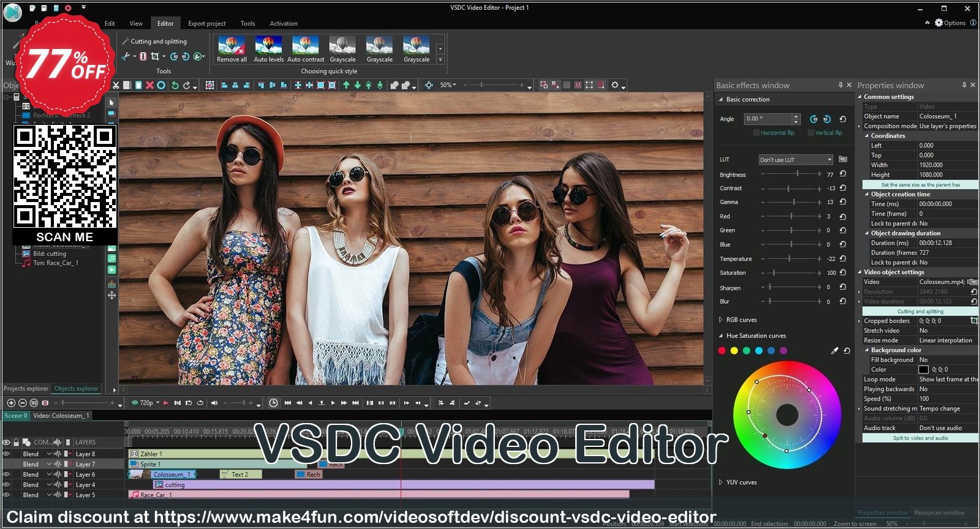Viewport: 980px width, 529px height.
Task: Expand the RGB curves section
Action: pyautogui.click(x=720, y=320)
